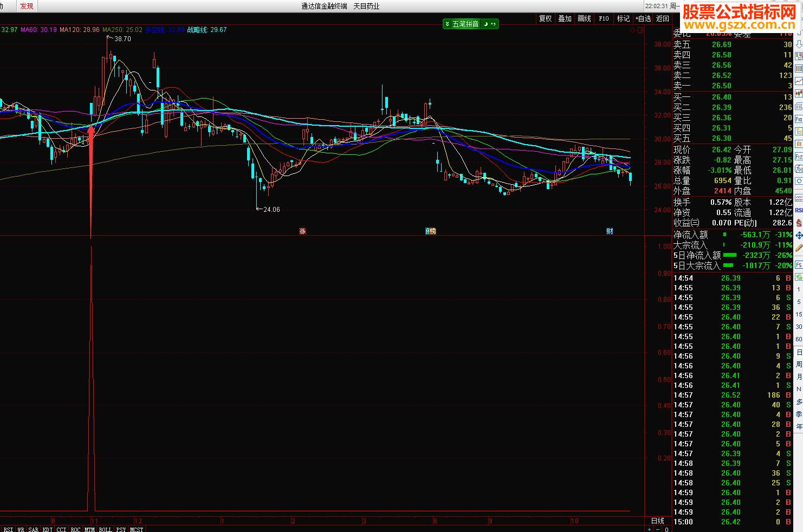The height and width of the screenshot is (532, 803).
Task: Click the MA250: 25.02 indicator label
Action: [x=122, y=30]
